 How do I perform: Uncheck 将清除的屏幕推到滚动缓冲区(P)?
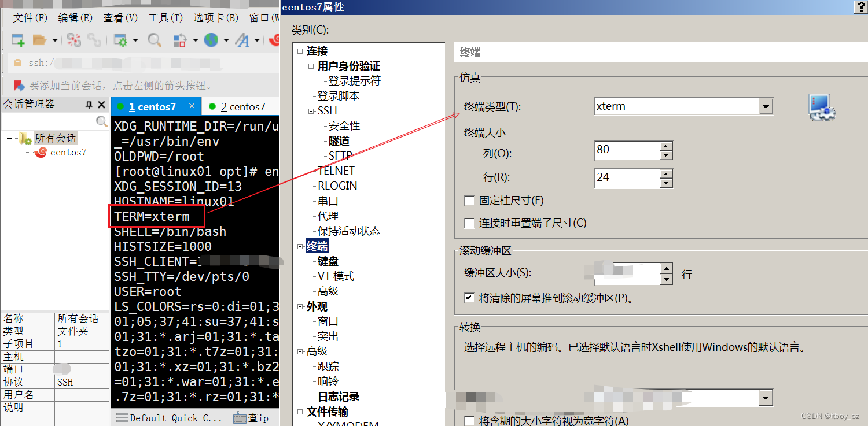pos(470,298)
